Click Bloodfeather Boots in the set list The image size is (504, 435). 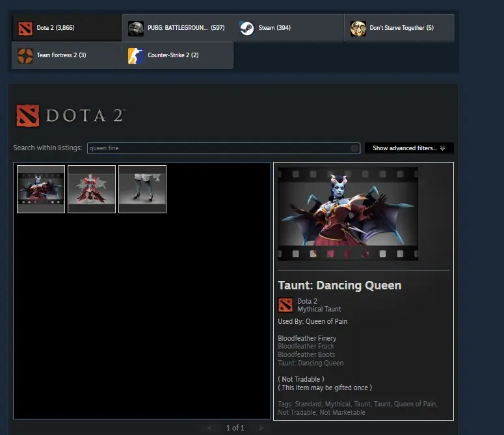(306, 354)
